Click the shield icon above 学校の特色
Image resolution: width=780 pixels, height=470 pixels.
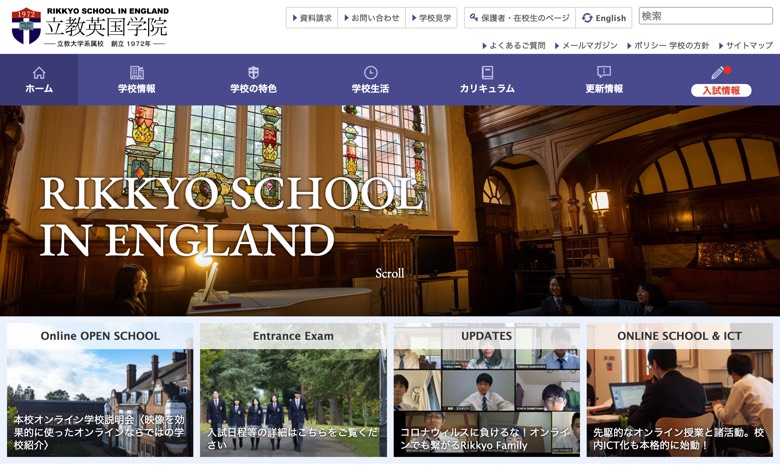(254, 73)
